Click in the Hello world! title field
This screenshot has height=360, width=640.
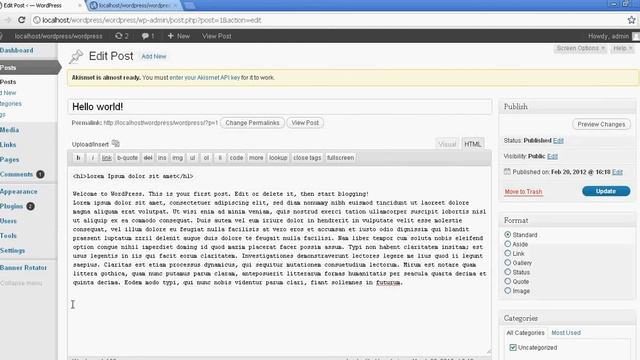280,107
